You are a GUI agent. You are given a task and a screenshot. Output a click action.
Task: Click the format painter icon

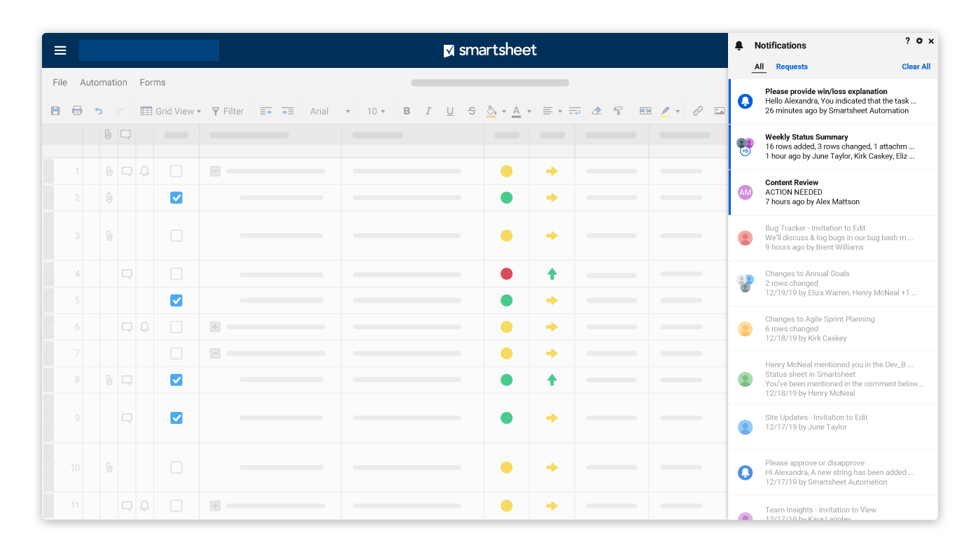pos(618,111)
